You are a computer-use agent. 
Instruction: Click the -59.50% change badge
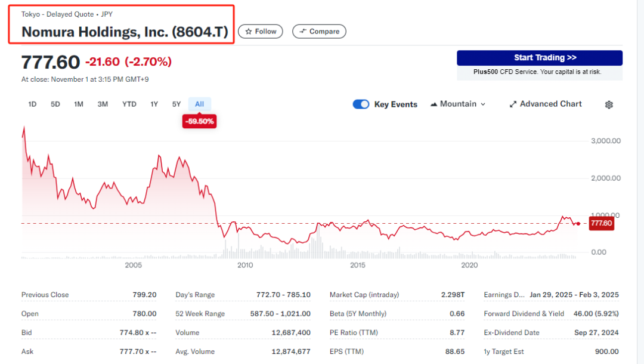(200, 121)
